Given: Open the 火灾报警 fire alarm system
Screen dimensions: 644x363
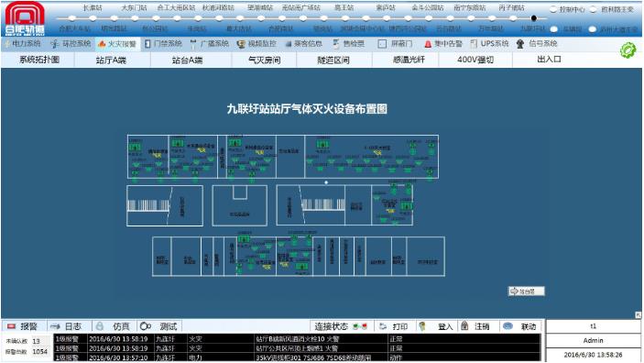Looking at the screenshot, I should (x=117, y=44).
